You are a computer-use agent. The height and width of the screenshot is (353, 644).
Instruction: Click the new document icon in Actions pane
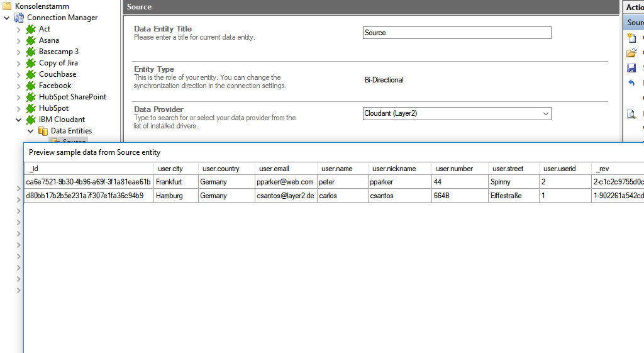coord(631,38)
